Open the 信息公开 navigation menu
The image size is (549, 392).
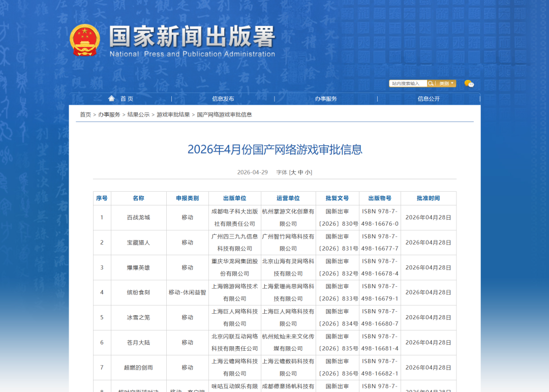[429, 99]
